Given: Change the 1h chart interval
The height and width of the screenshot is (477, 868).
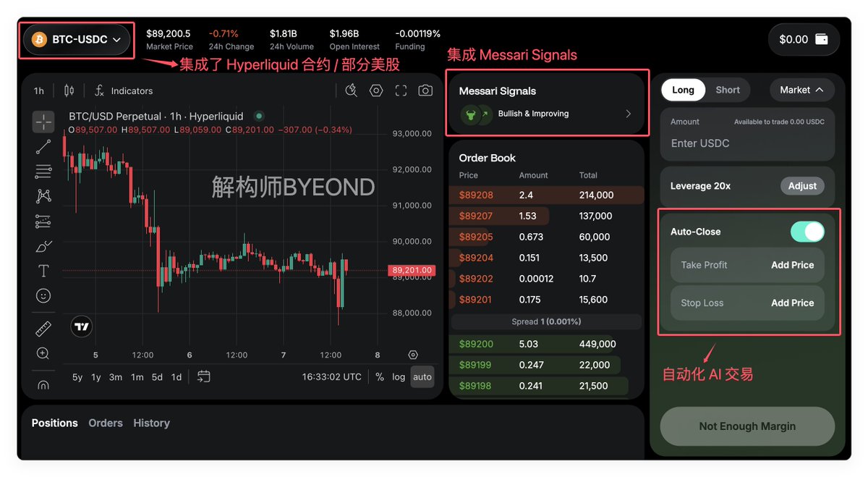Looking at the screenshot, I should click(x=39, y=90).
